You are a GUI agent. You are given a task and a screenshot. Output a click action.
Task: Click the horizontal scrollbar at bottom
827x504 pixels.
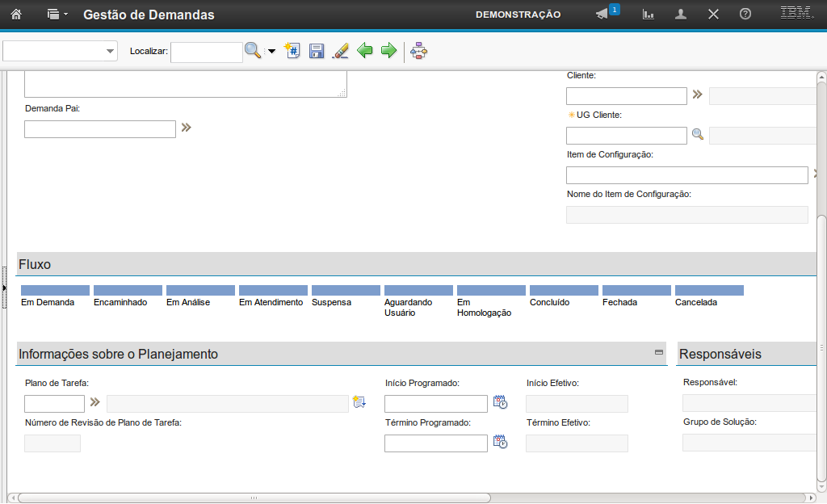coord(250,498)
